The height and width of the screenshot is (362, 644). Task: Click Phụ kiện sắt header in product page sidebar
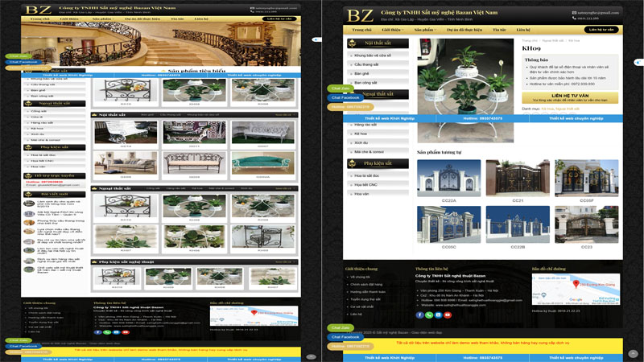tap(378, 163)
